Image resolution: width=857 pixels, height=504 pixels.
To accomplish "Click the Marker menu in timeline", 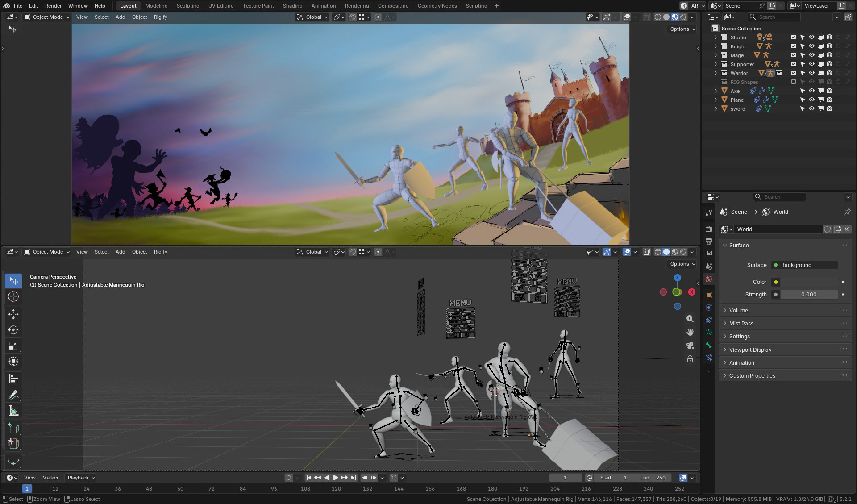I will click(x=50, y=478).
